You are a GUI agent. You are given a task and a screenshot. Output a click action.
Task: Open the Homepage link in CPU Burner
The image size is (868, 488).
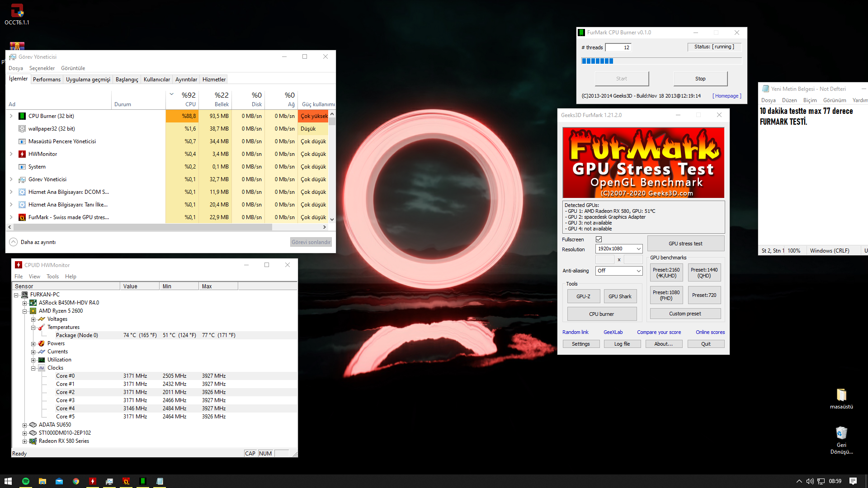coord(727,96)
